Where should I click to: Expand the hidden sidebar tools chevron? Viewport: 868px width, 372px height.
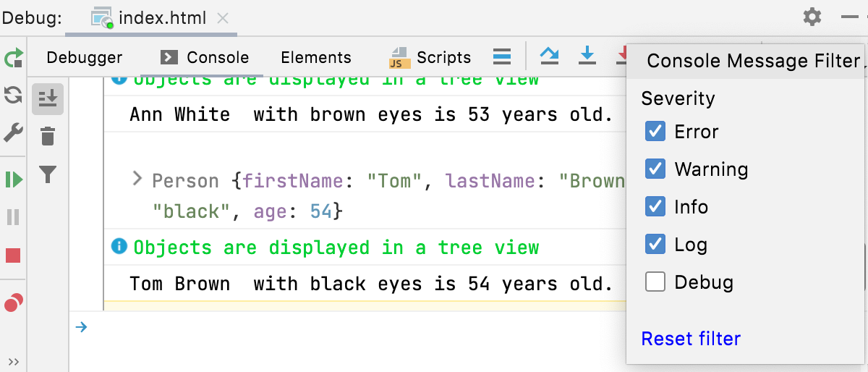[14, 362]
